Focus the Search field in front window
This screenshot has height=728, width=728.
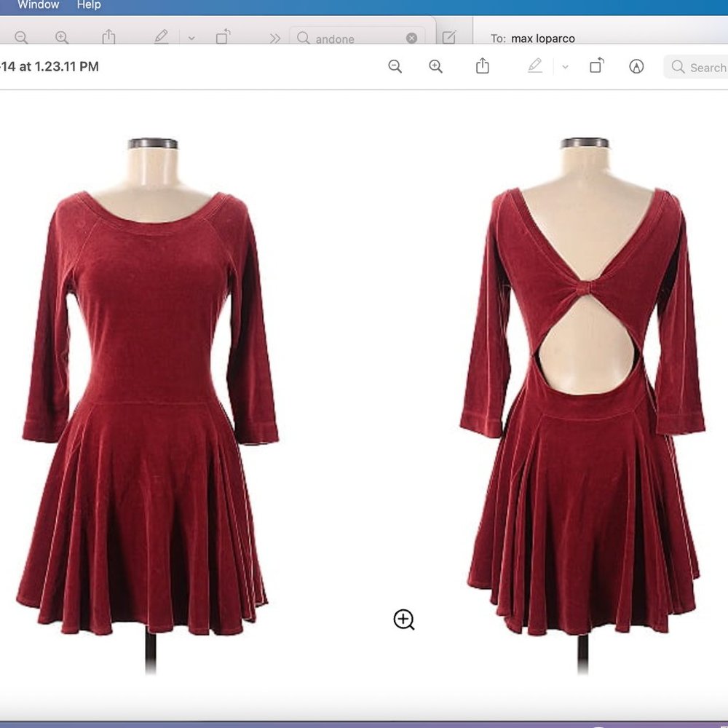coord(695,67)
